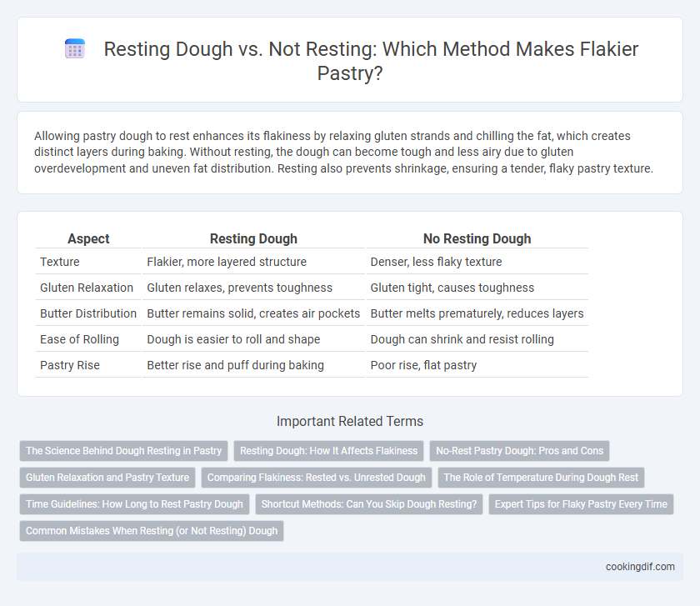Click the calendar icon beside the title
700x606 pixels.
75,48
